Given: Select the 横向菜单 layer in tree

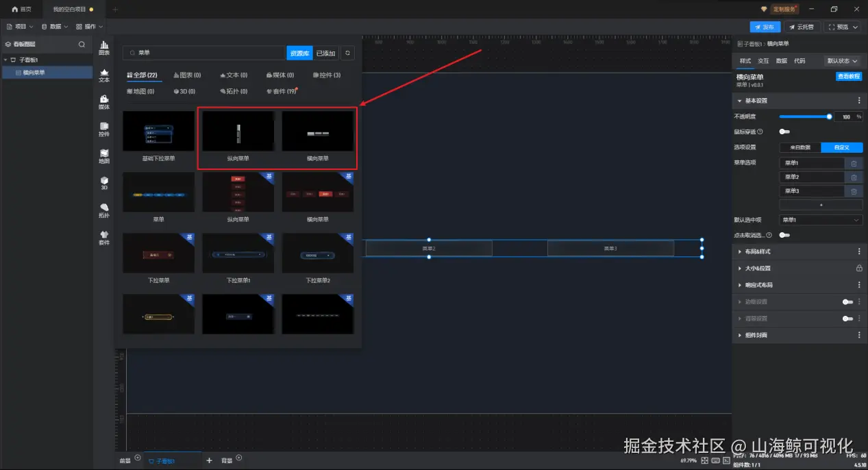Looking at the screenshot, I should point(48,72).
